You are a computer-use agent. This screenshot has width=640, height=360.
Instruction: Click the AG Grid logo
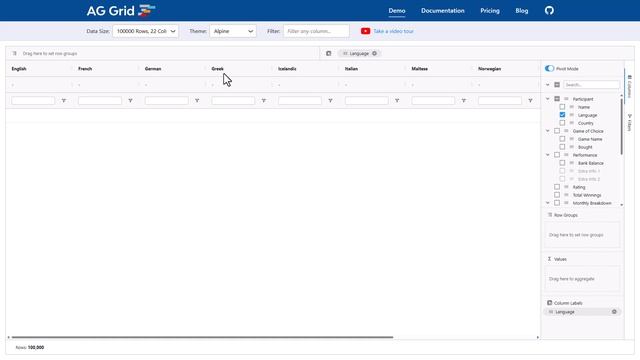(x=121, y=11)
